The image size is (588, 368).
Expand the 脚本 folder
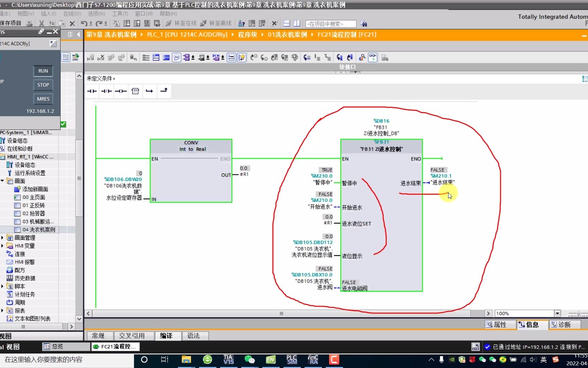(x=2, y=286)
